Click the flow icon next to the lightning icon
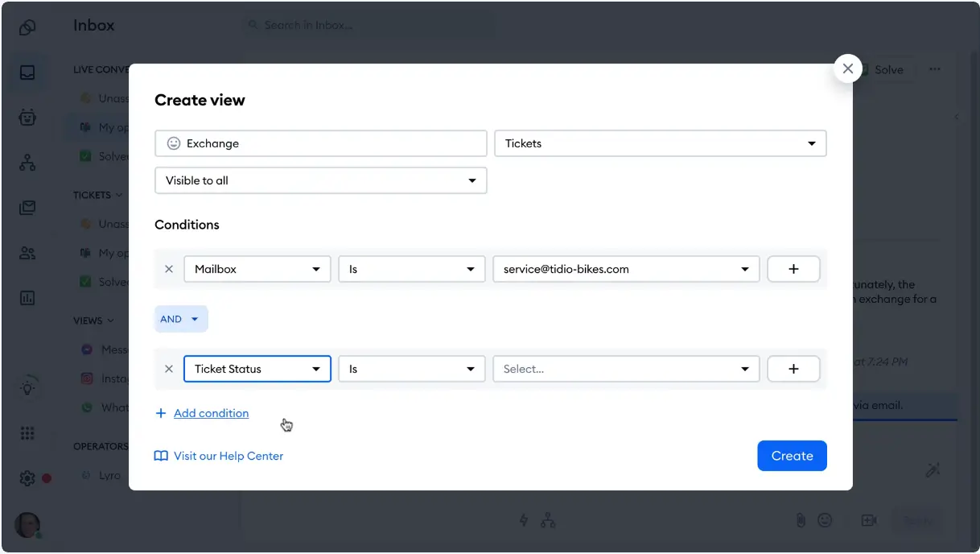The width and height of the screenshot is (980, 554). (x=548, y=520)
